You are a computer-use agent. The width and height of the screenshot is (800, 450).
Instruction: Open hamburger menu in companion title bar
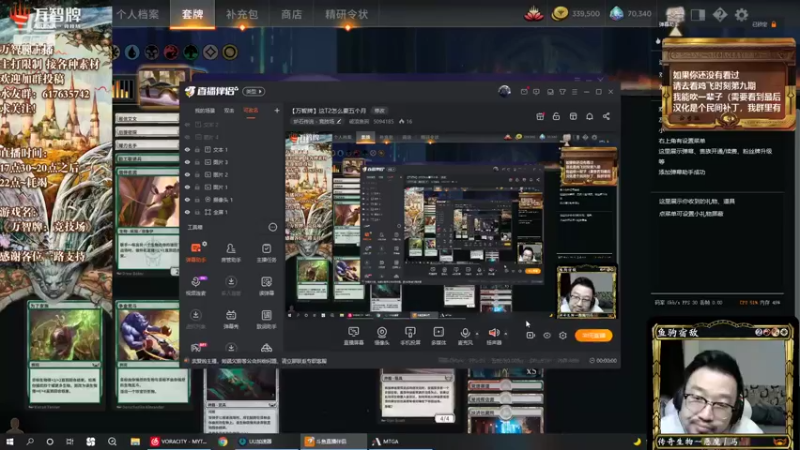tap(574, 92)
